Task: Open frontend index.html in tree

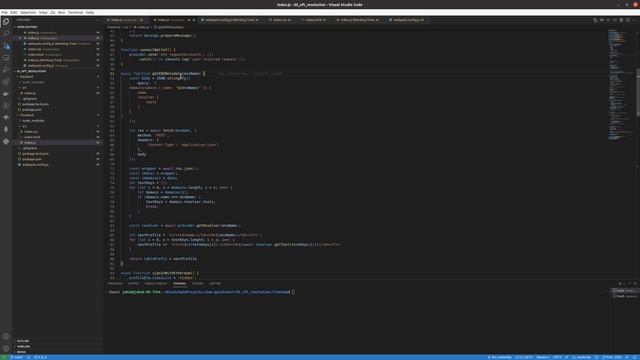Action: pos(32,137)
